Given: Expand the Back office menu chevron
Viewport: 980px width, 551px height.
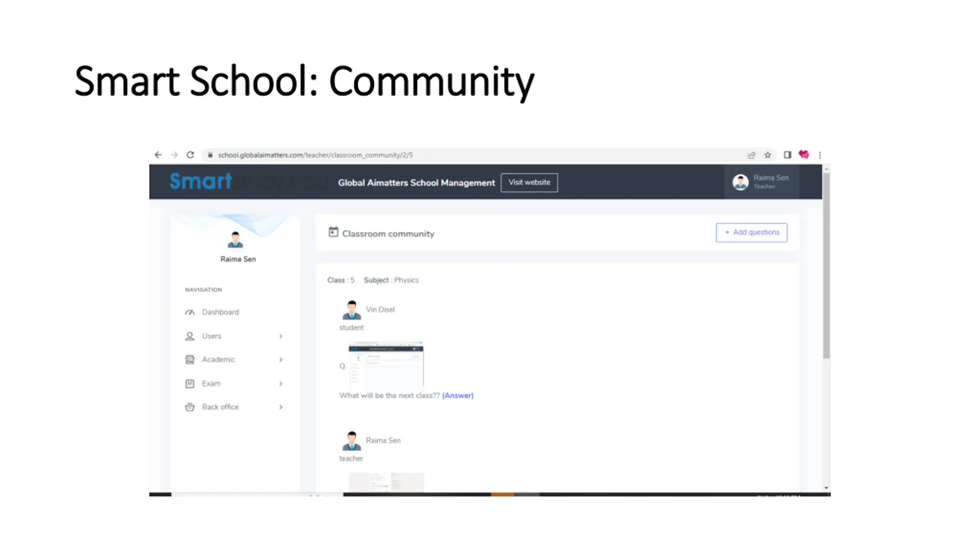Looking at the screenshot, I should (x=281, y=407).
